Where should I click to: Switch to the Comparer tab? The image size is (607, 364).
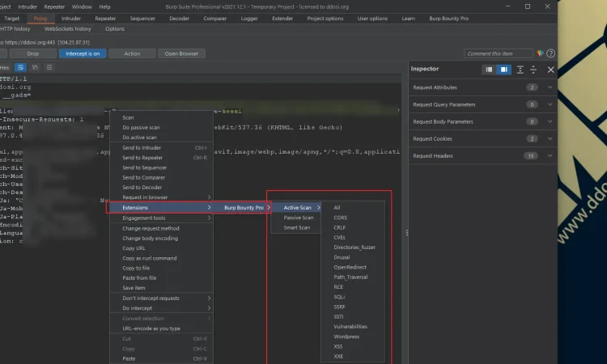[x=214, y=19]
